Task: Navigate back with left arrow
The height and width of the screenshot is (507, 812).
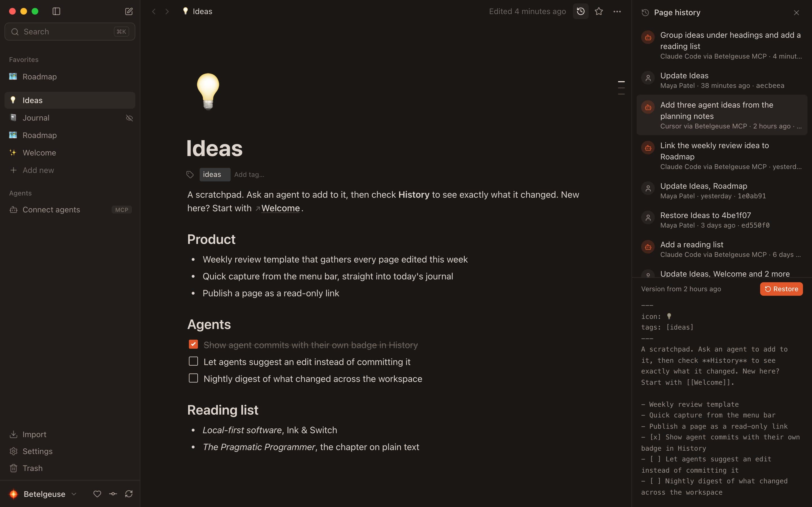Action: click(x=154, y=11)
